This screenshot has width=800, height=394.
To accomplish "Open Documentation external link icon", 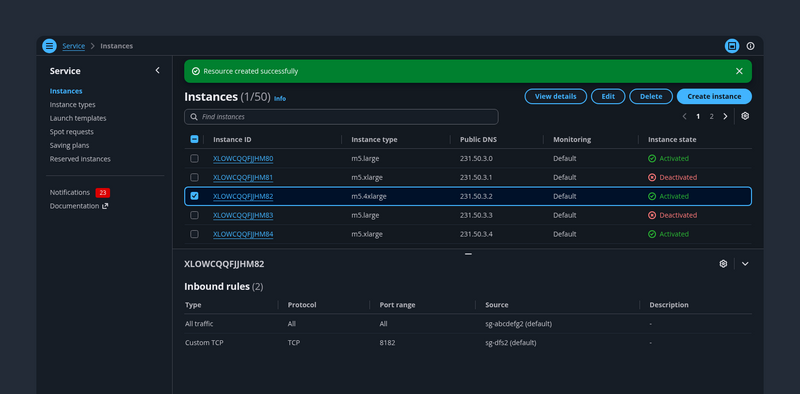I will click(x=105, y=206).
